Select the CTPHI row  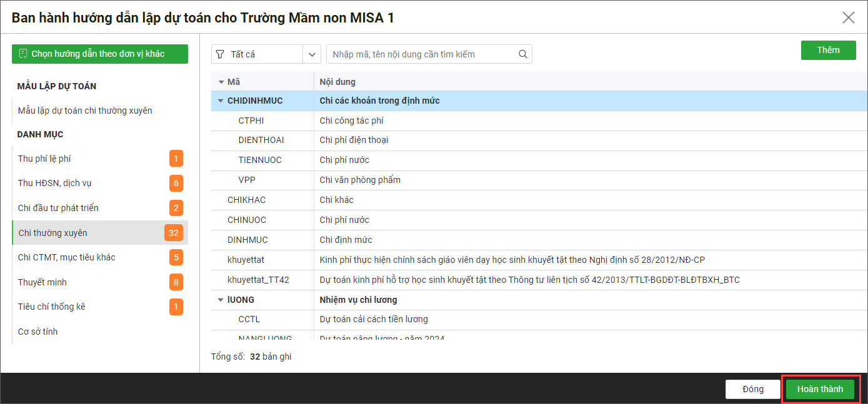[251, 121]
